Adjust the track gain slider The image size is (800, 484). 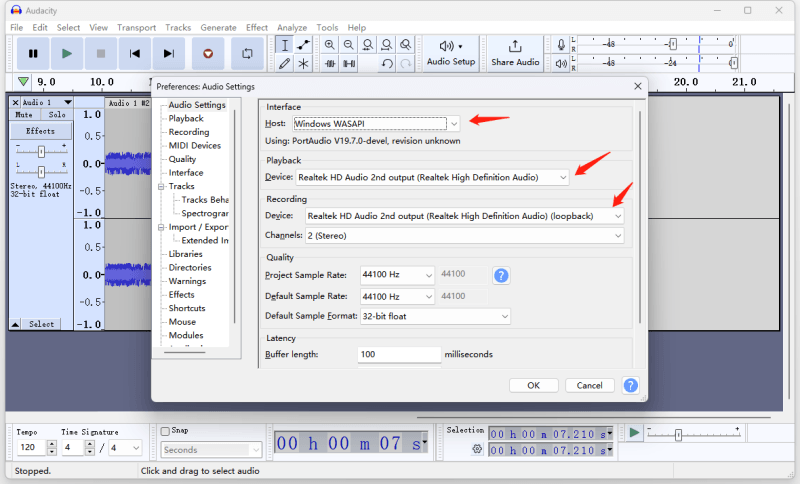pyautogui.click(x=41, y=151)
